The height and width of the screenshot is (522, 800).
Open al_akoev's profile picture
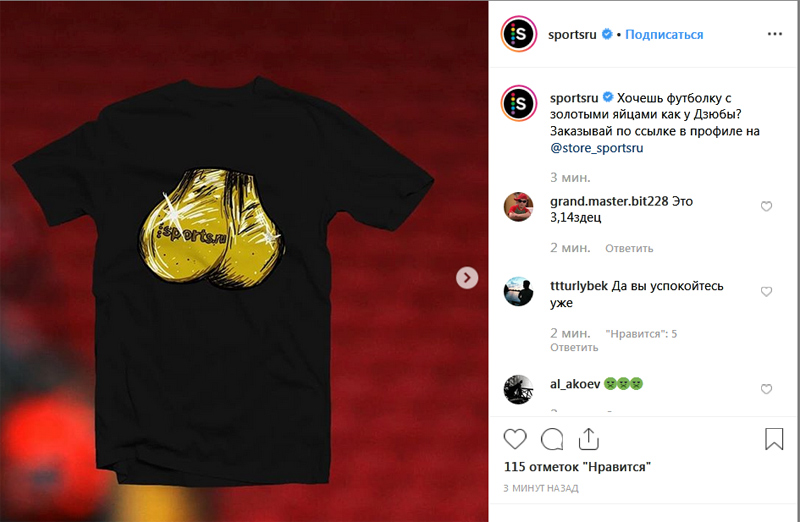pyautogui.click(x=518, y=389)
